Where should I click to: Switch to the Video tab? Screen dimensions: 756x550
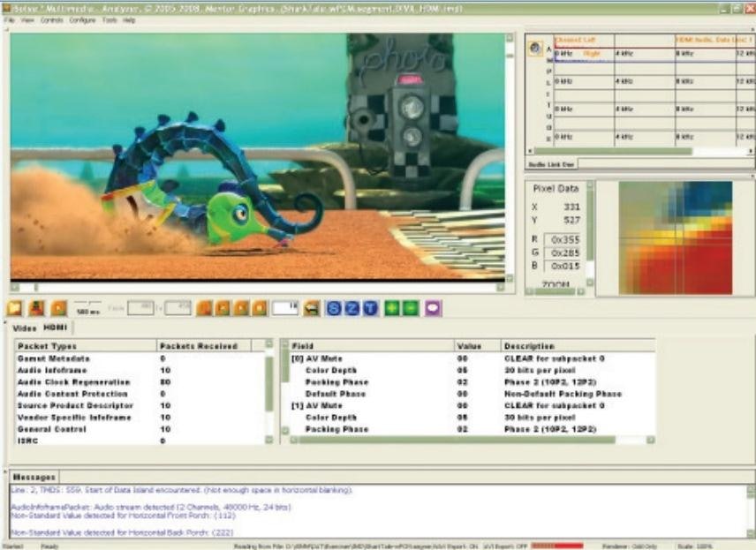[24, 328]
